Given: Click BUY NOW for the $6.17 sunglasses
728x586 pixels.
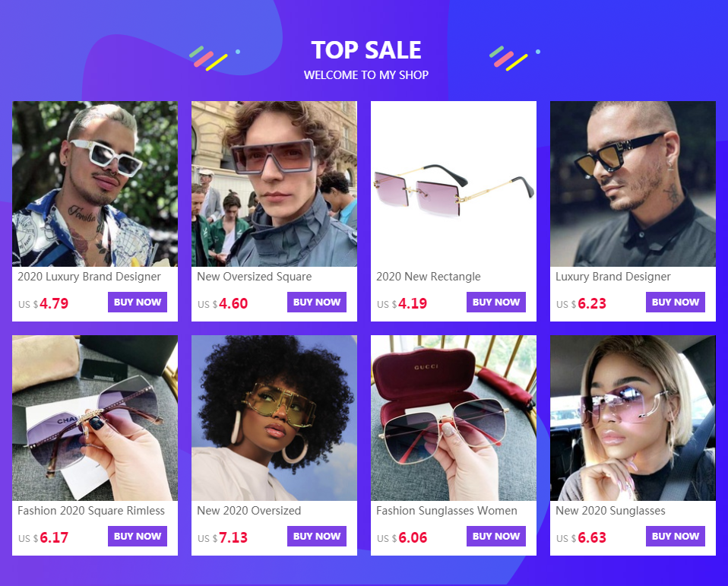Looking at the screenshot, I should [138, 537].
